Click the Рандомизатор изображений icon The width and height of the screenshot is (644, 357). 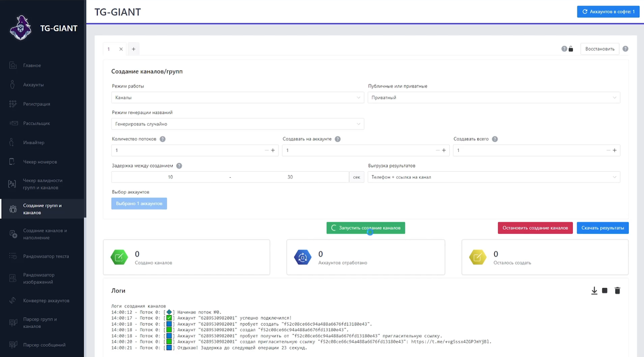[12, 279]
